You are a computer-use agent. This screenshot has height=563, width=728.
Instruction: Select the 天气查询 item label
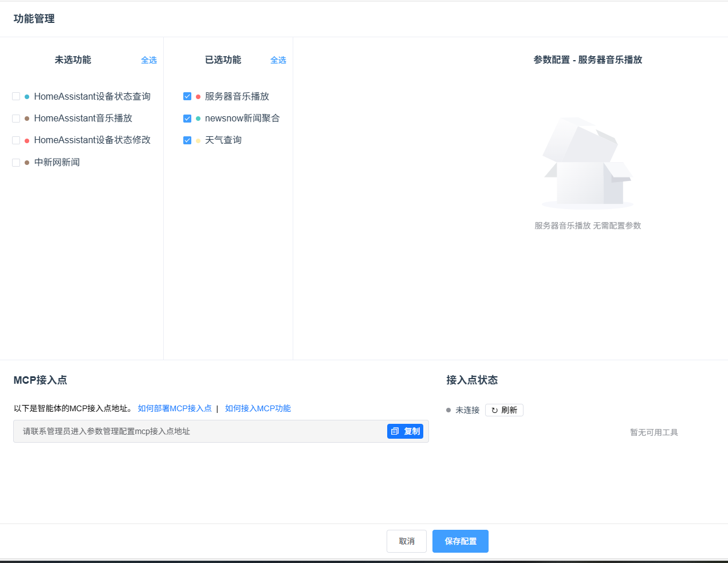point(223,140)
